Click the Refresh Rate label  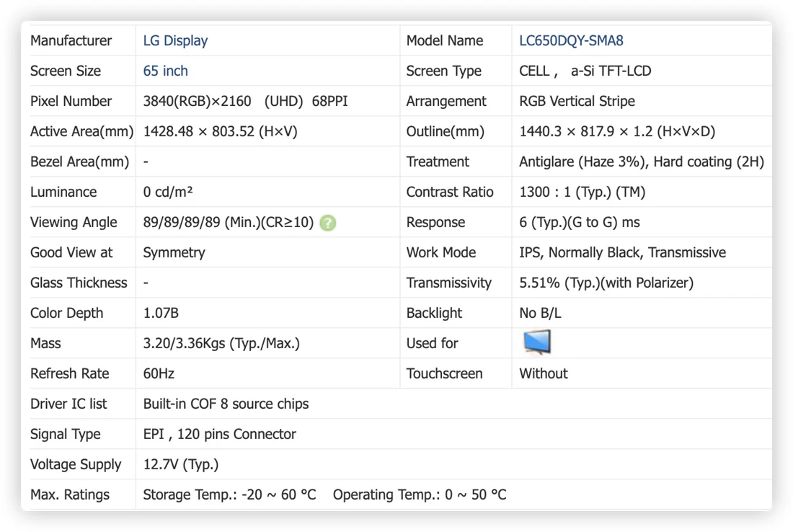click(69, 373)
